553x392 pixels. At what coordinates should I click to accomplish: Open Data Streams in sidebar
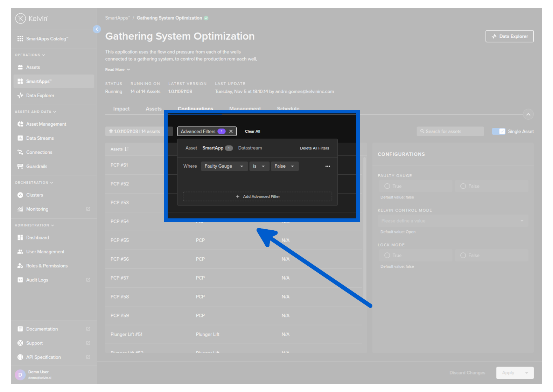coord(40,138)
